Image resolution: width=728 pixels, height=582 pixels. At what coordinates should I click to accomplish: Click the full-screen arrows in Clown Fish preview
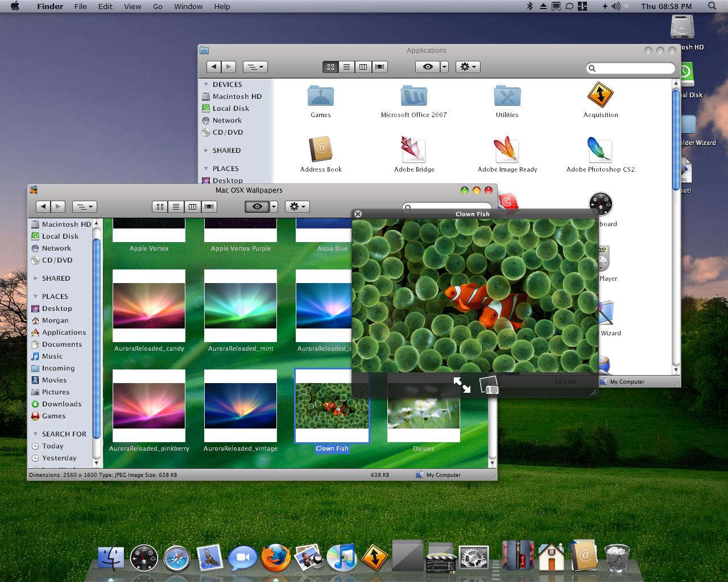pyautogui.click(x=462, y=385)
